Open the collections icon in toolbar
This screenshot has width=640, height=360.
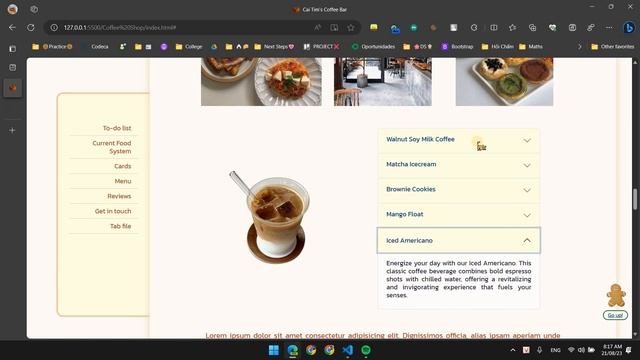point(532,28)
